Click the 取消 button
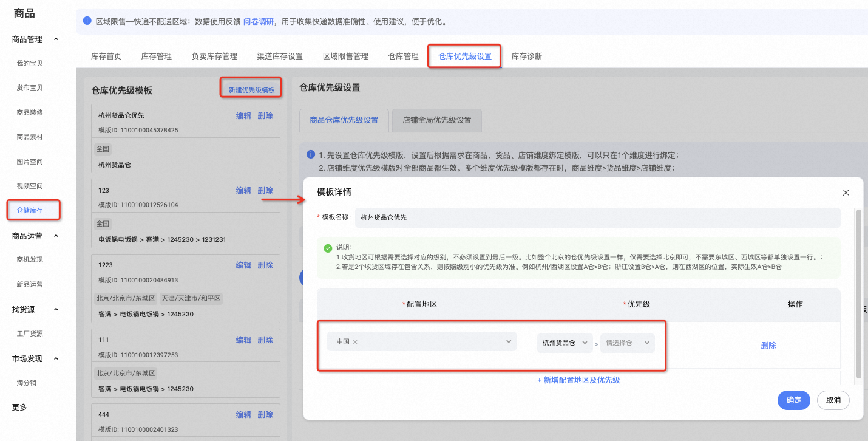Image resolution: width=868 pixels, height=441 pixels. (x=833, y=400)
